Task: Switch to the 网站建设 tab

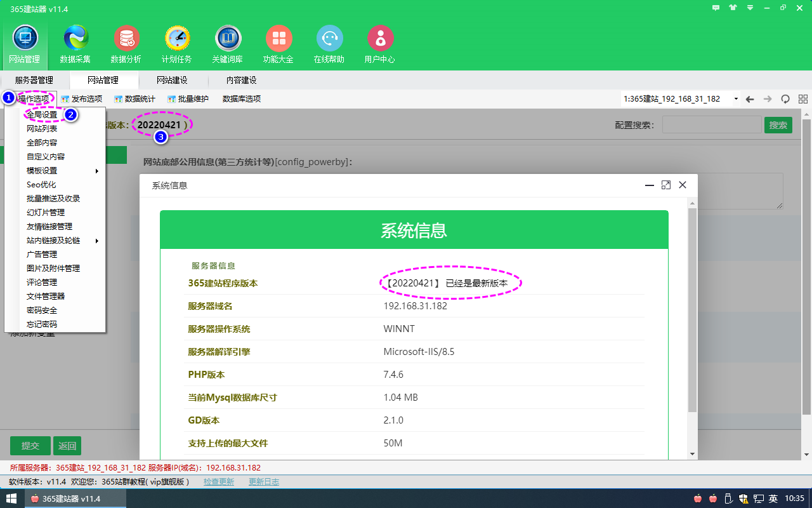Action: click(172, 81)
